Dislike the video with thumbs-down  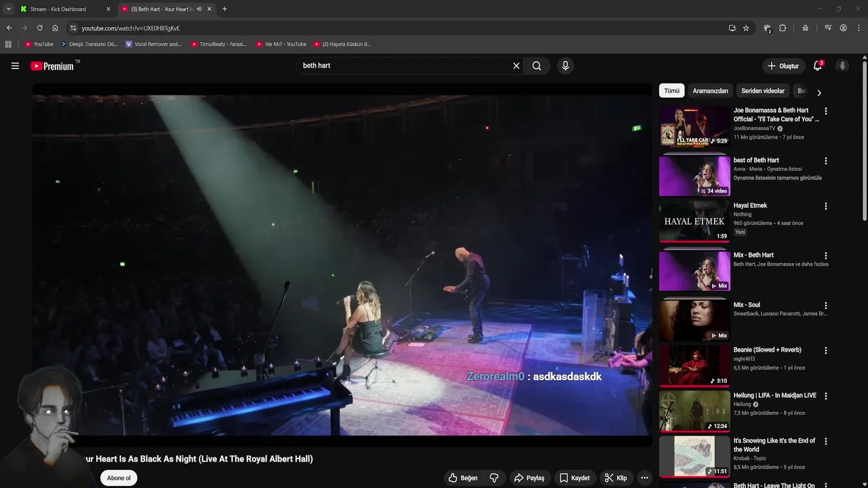494,478
